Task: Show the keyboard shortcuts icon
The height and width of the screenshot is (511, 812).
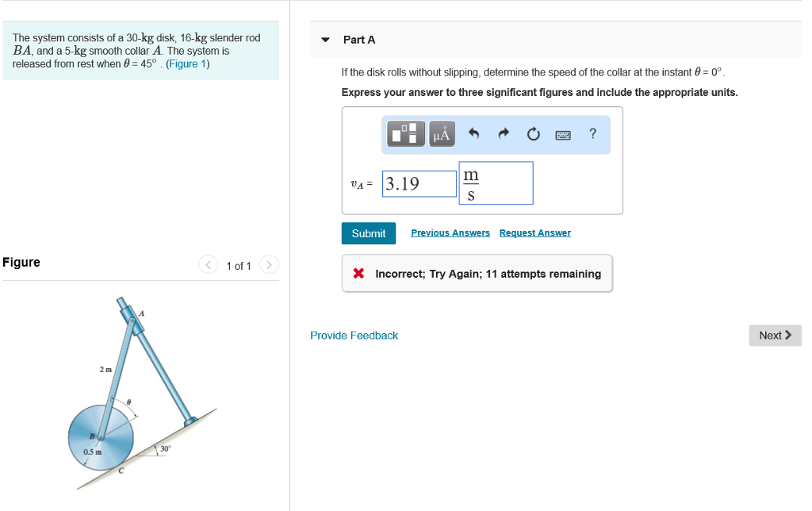Action: pyautogui.click(x=563, y=133)
